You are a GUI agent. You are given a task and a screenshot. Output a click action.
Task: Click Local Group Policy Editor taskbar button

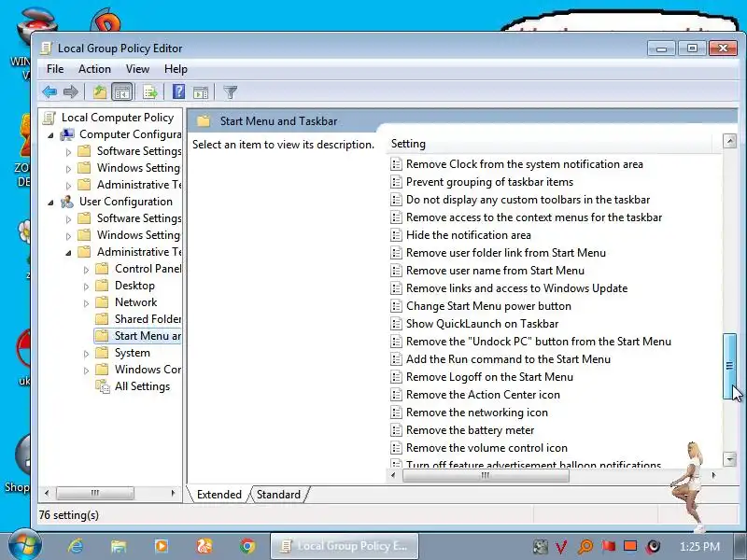pos(345,546)
